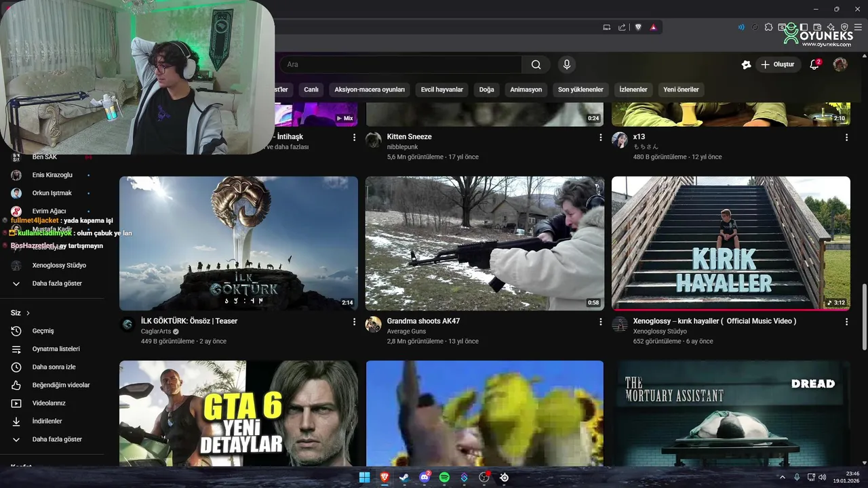The width and height of the screenshot is (868, 488).
Task: Click the Brave Rewards triangle icon
Action: click(653, 27)
